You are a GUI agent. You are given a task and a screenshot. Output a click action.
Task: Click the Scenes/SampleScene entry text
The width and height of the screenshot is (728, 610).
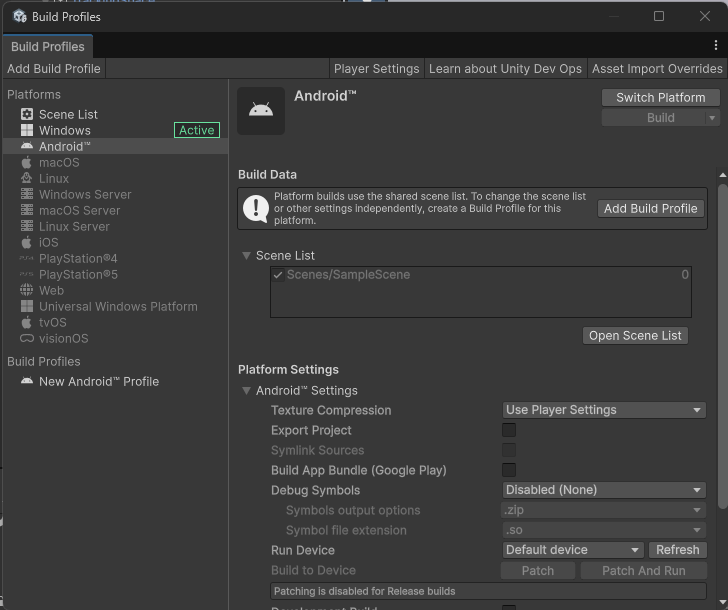tap(348, 275)
